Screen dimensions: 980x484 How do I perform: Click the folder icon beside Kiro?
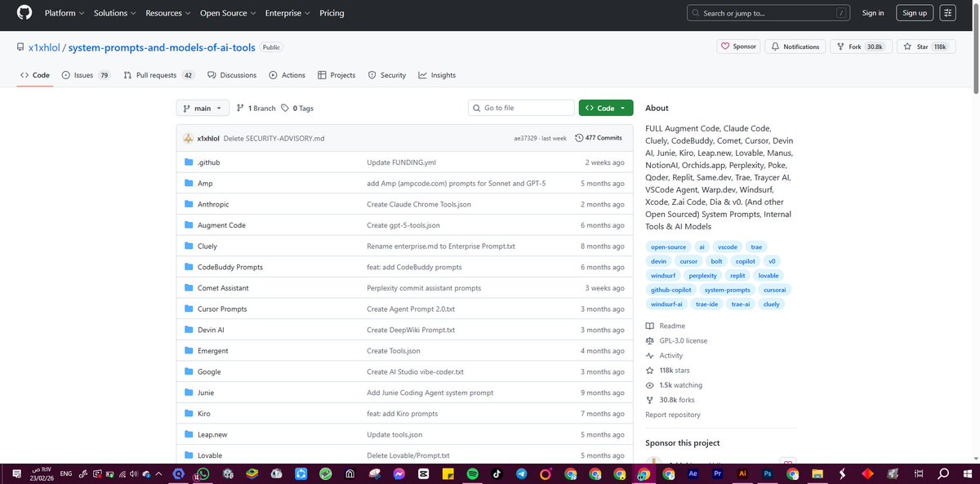189,414
